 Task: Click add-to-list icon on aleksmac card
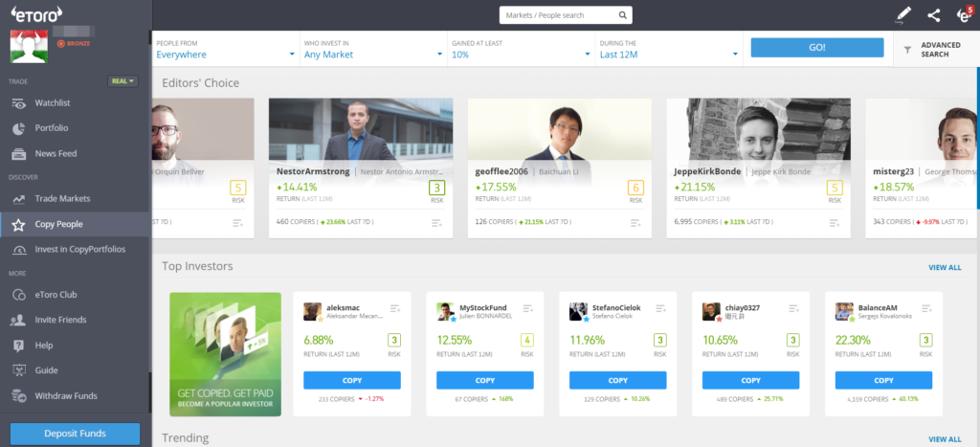394,308
